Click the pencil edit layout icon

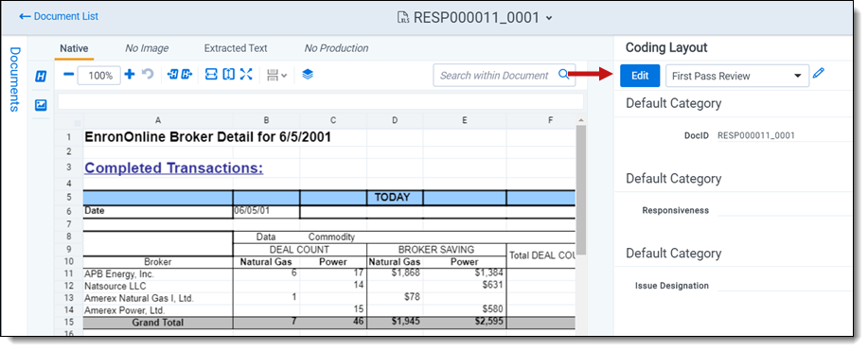point(819,73)
